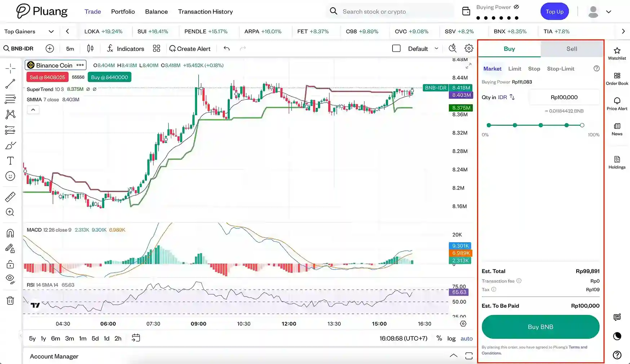Toggle the layout checkbox beside Default
630x364 pixels.
pyautogui.click(x=396, y=48)
